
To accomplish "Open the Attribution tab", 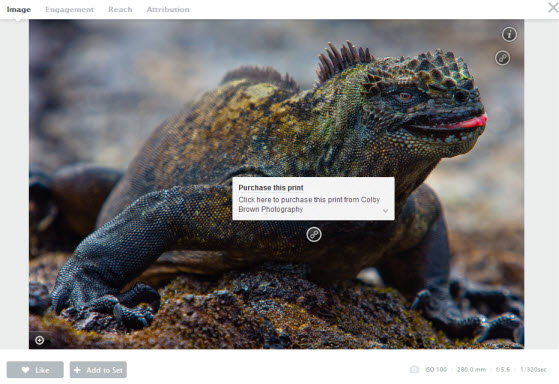I will (168, 10).
